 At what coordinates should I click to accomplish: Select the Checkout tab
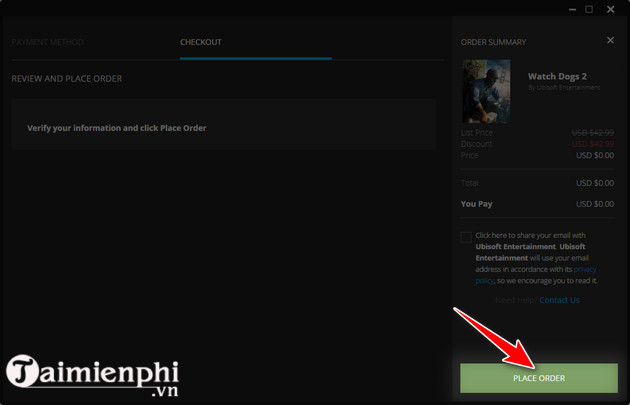(201, 42)
